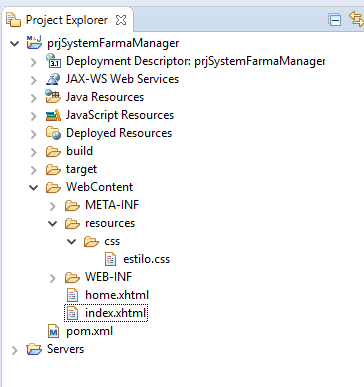Select the Project Explorer tab
Image resolution: width=364 pixels, height=387 pixels.
(67, 20)
